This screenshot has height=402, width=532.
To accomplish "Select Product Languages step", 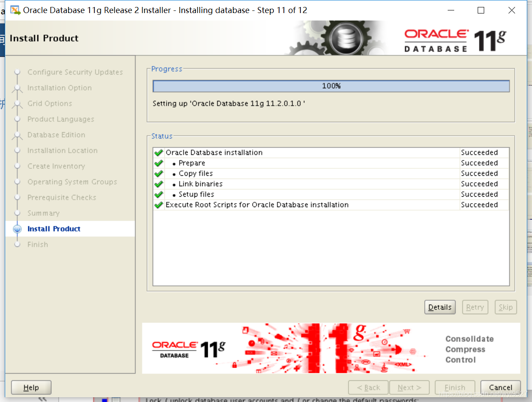I will coord(61,119).
